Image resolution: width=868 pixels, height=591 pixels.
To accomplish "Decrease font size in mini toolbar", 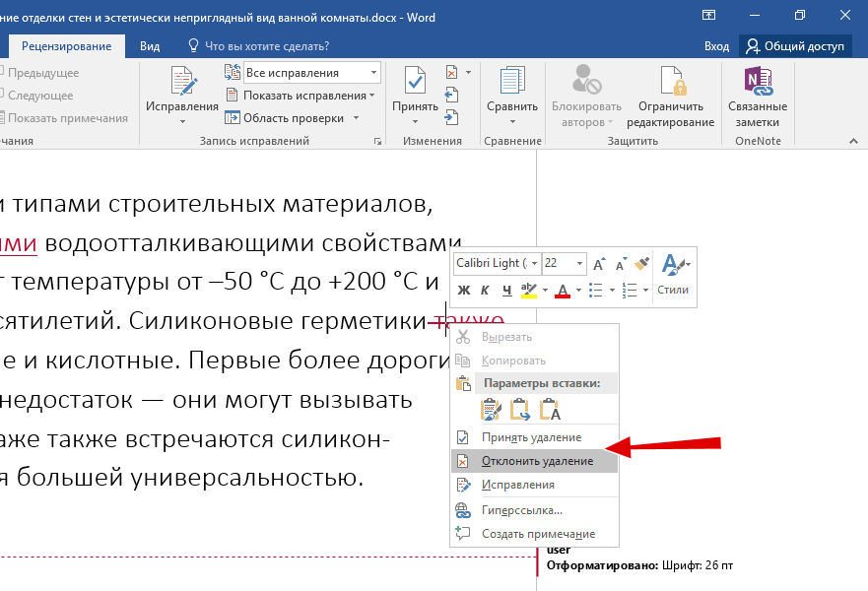I will [x=621, y=263].
